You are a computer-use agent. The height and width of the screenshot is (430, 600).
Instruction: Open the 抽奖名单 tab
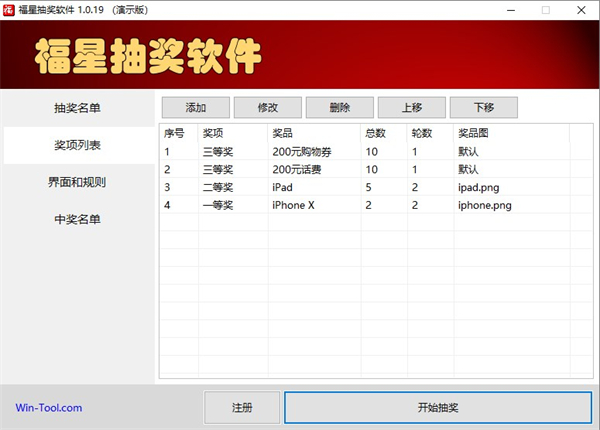click(78, 108)
